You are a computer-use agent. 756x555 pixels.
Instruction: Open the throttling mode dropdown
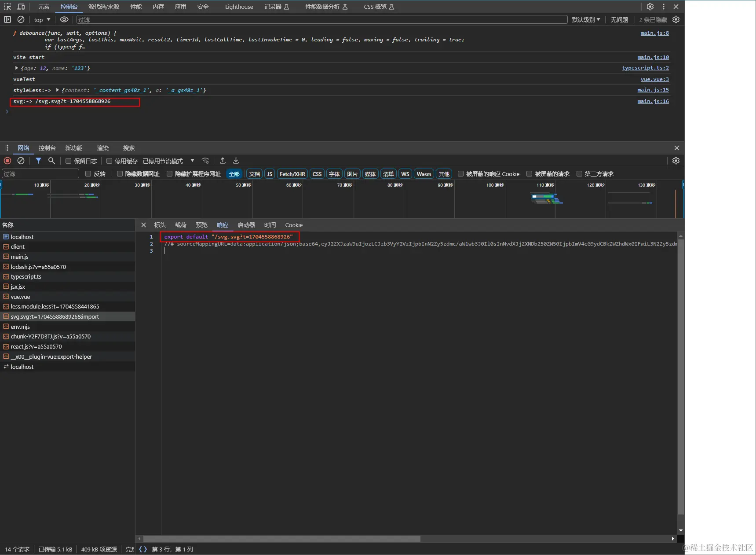[x=168, y=161]
